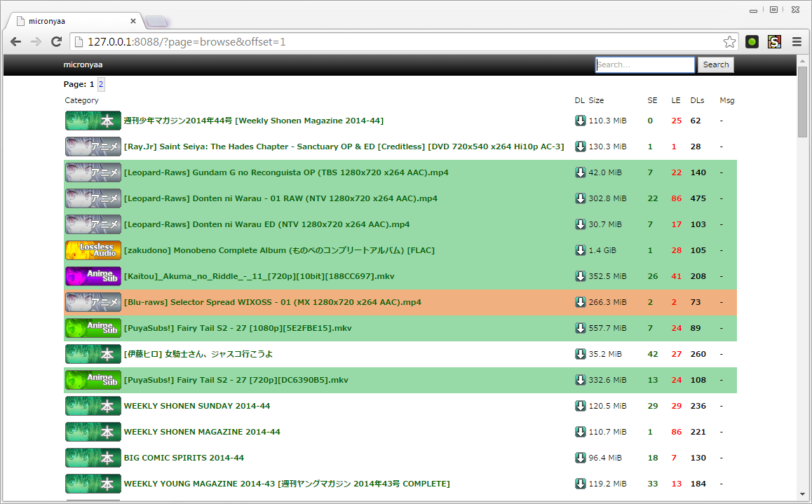Click the 475 downloads count
The width and height of the screenshot is (812, 504).
698,198
